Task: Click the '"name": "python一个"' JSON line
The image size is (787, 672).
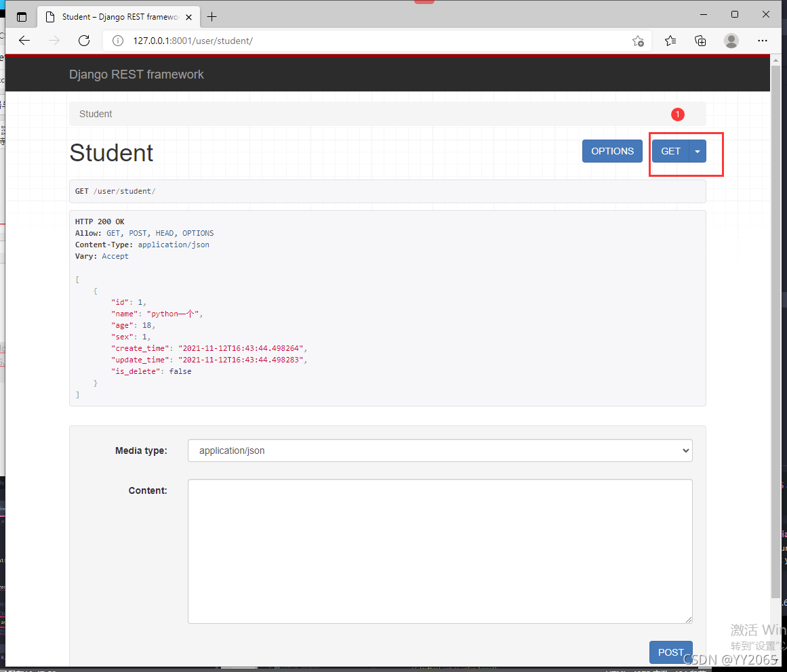Action: point(157,314)
